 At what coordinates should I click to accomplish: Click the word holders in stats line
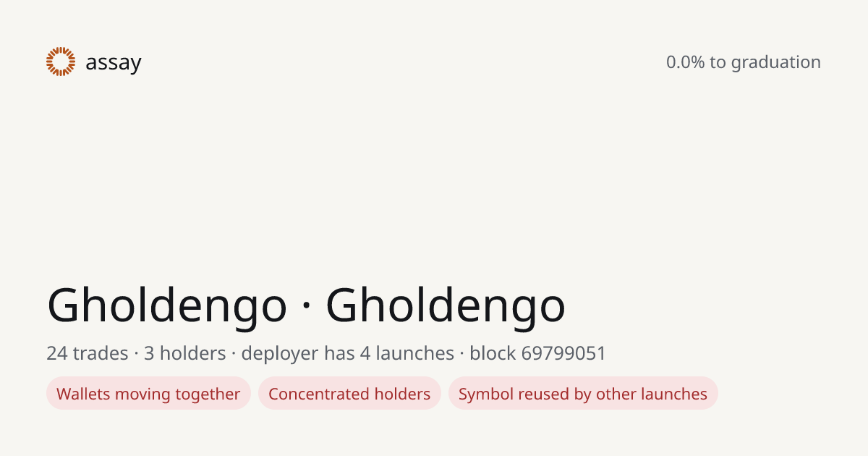[193, 353]
